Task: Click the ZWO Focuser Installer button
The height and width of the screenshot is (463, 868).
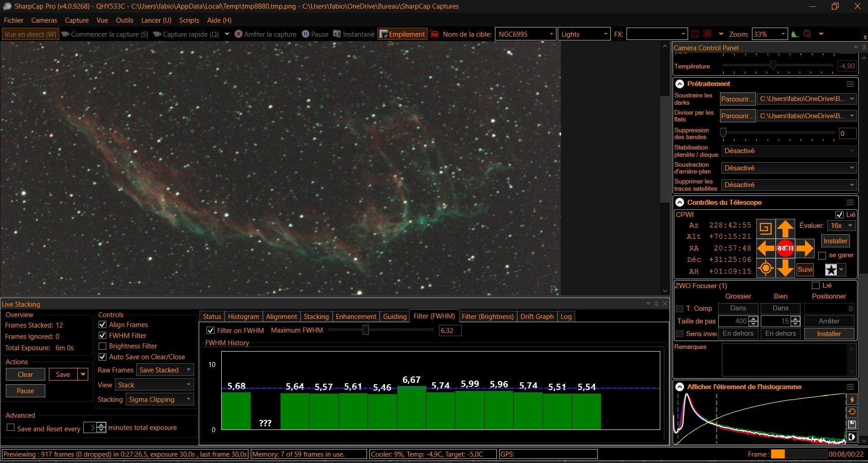Action: tap(829, 334)
